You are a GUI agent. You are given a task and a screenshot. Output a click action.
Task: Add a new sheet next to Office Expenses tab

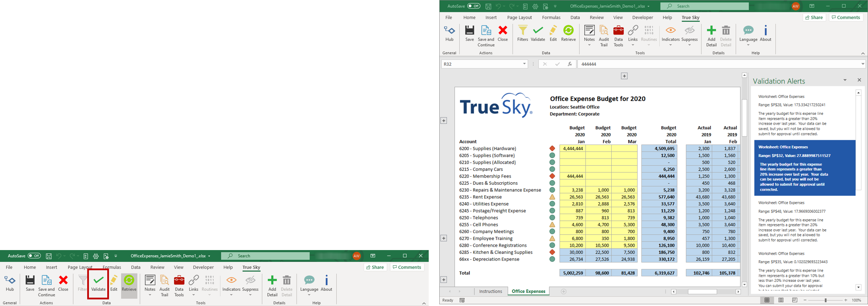(x=563, y=291)
